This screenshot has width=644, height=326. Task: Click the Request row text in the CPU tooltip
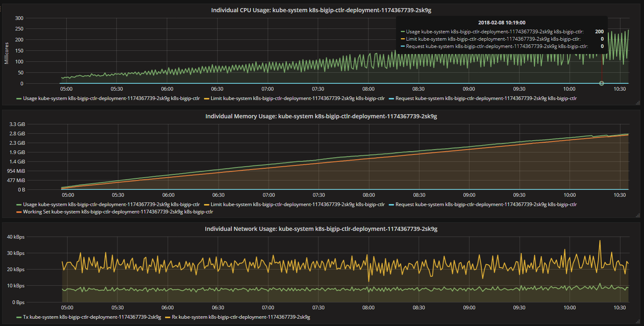click(x=497, y=46)
